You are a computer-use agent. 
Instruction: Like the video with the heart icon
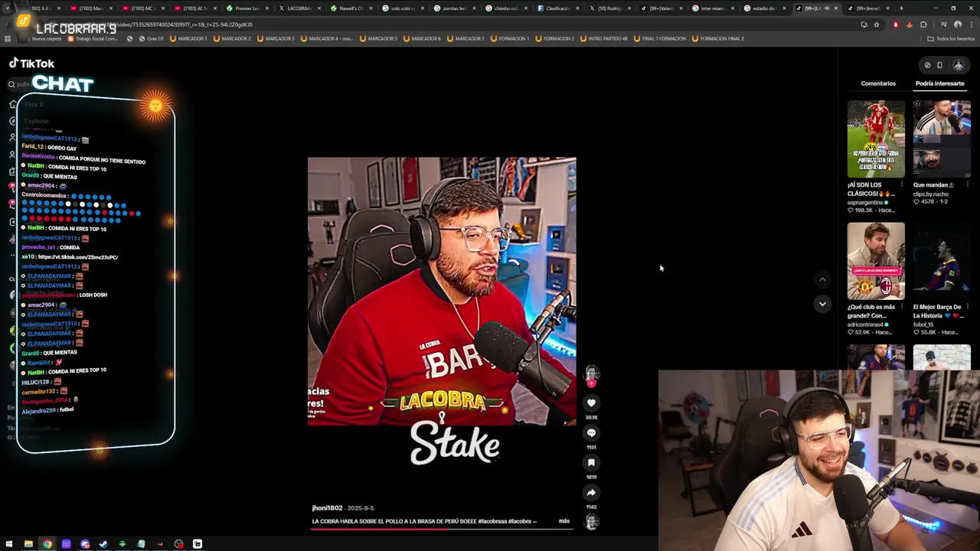click(x=591, y=403)
